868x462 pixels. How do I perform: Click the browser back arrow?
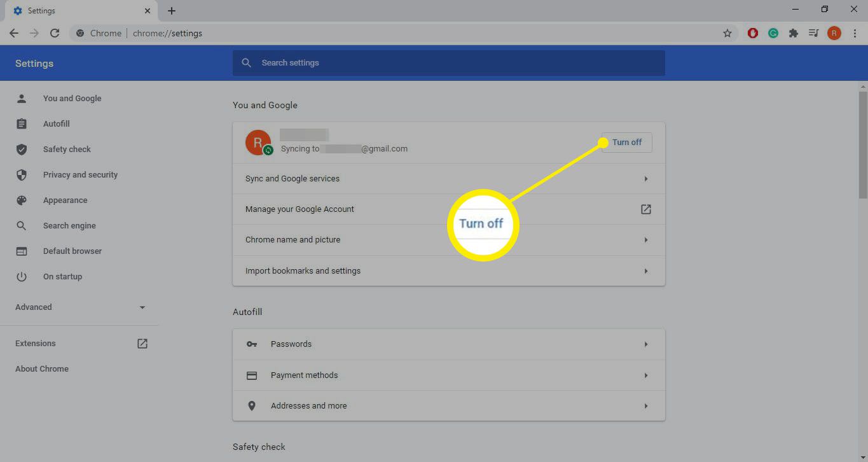(x=14, y=33)
